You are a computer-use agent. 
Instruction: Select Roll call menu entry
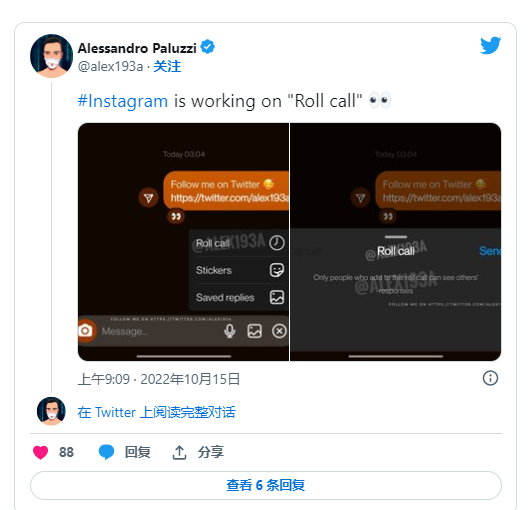239,243
